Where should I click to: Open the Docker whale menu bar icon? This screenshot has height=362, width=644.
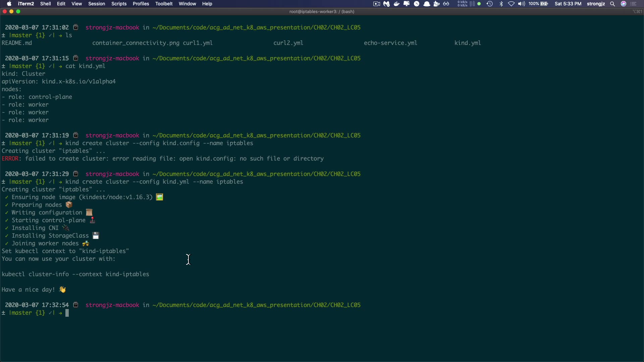pos(396,4)
